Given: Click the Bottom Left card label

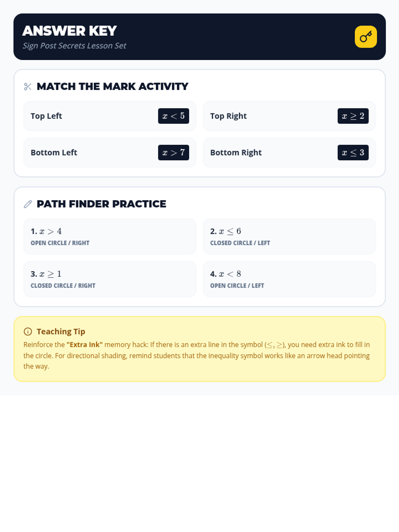Looking at the screenshot, I should tap(54, 153).
